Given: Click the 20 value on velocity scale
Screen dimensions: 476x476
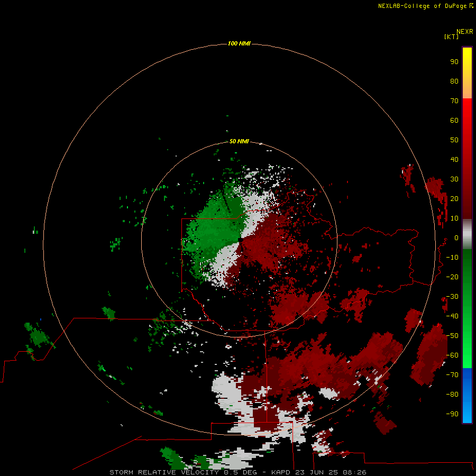Looking at the screenshot, I should tap(454, 198).
